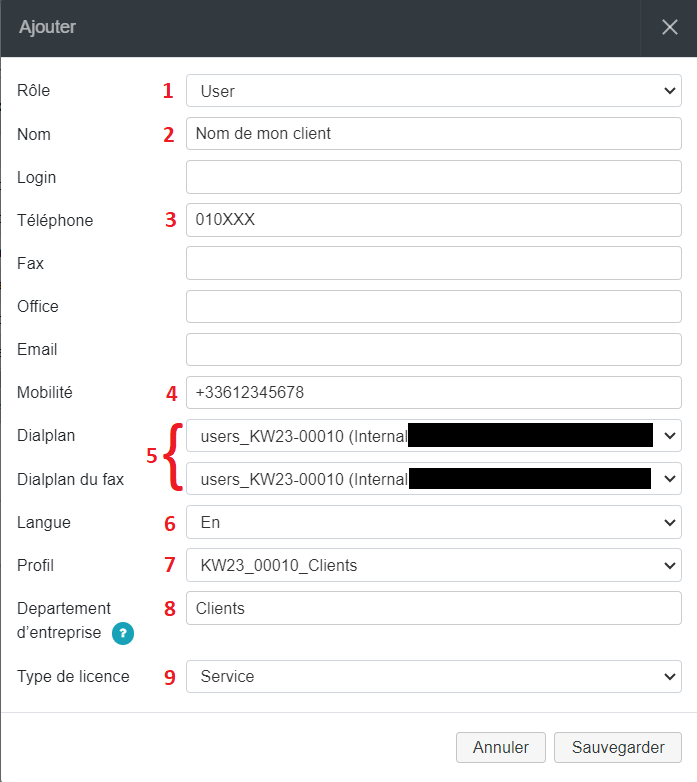
Task: Click the Type de licence label
Action: 73,676
